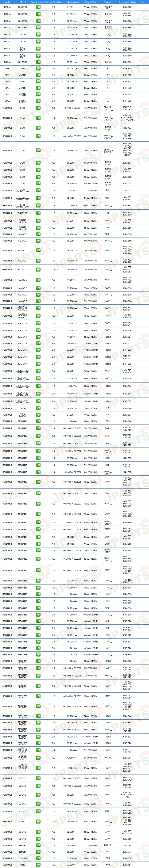Screen dimensions: 149x868
Task: Click engine code F4P 720, F4P 722
Action: pos(127,729)
